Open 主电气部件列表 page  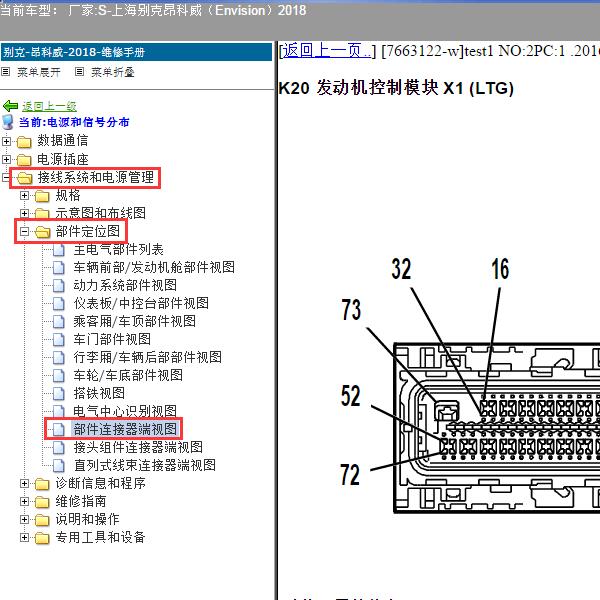pyautogui.click(x=118, y=250)
